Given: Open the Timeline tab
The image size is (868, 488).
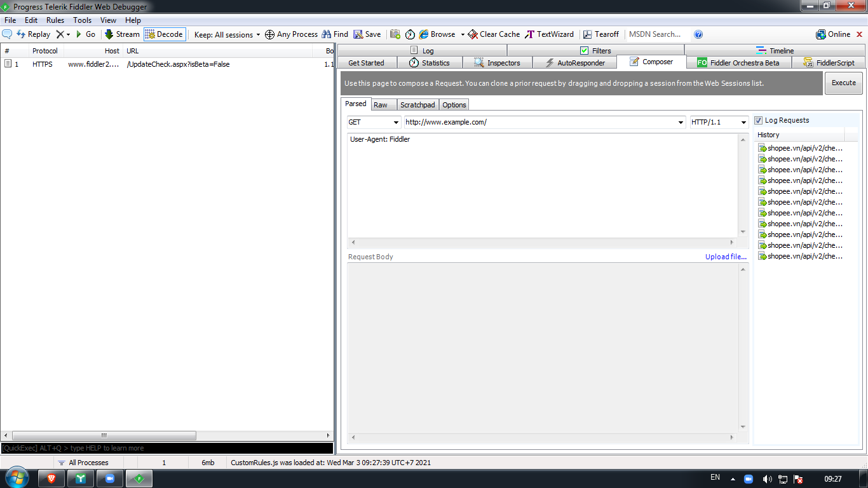Looking at the screenshot, I should 775,50.
